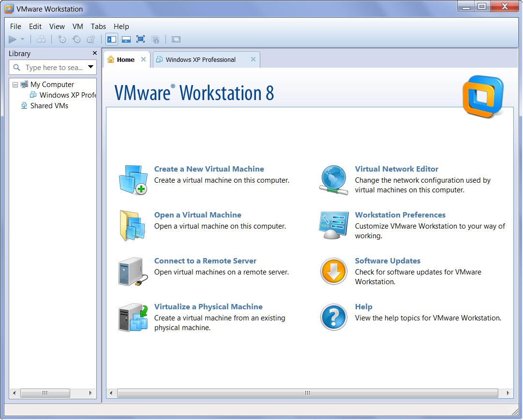
Task: Click the Software Updates link
Action: [388, 261]
